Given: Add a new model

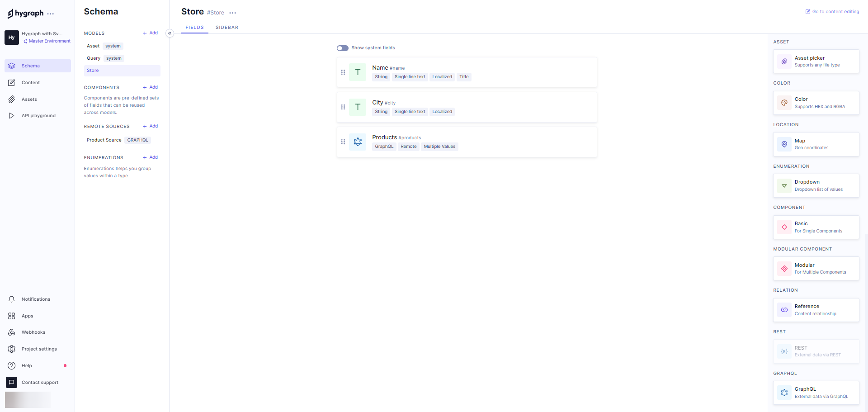Looking at the screenshot, I should [x=150, y=33].
